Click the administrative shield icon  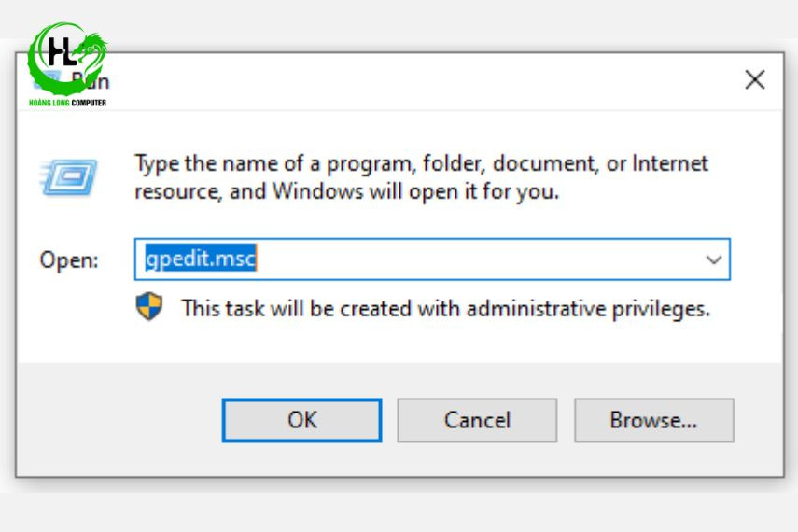[149, 306]
